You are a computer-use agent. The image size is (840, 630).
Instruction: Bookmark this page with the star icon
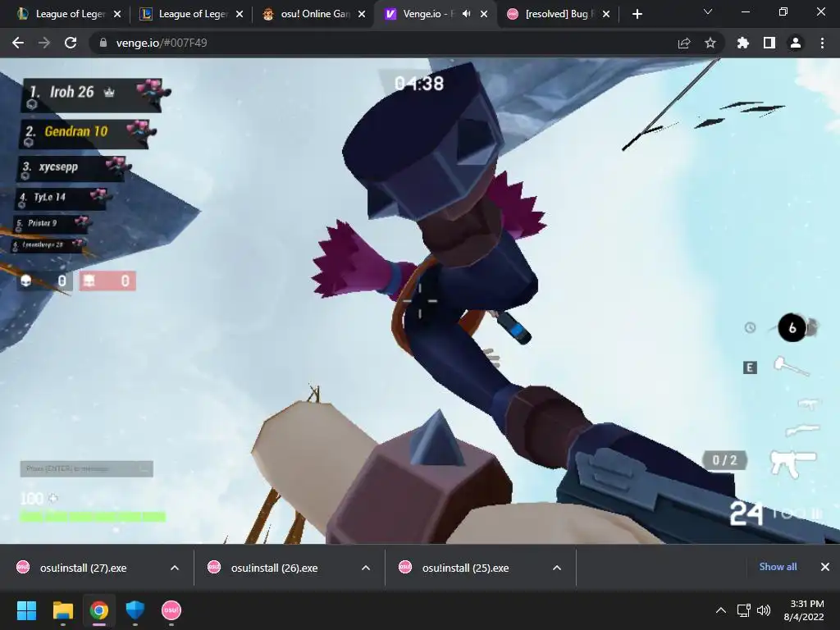point(710,43)
